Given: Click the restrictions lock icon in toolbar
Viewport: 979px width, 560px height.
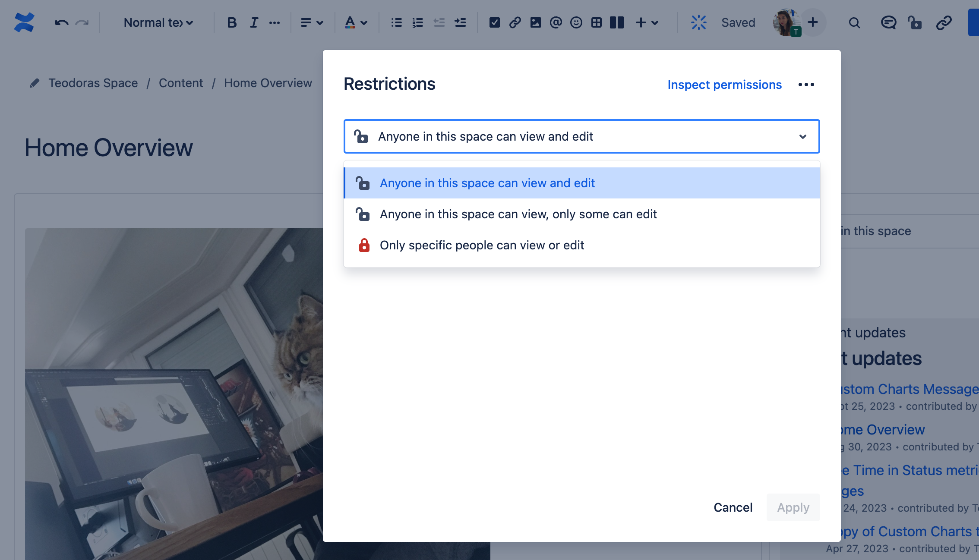Looking at the screenshot, I should pyautogui.click(x=914, y=22).
